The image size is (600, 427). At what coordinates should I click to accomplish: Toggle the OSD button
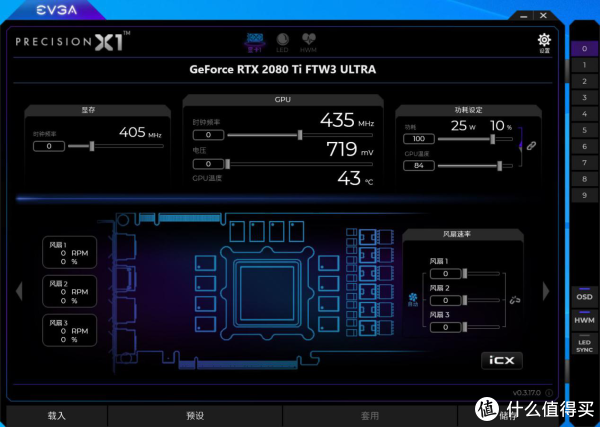tap(584, 297)
